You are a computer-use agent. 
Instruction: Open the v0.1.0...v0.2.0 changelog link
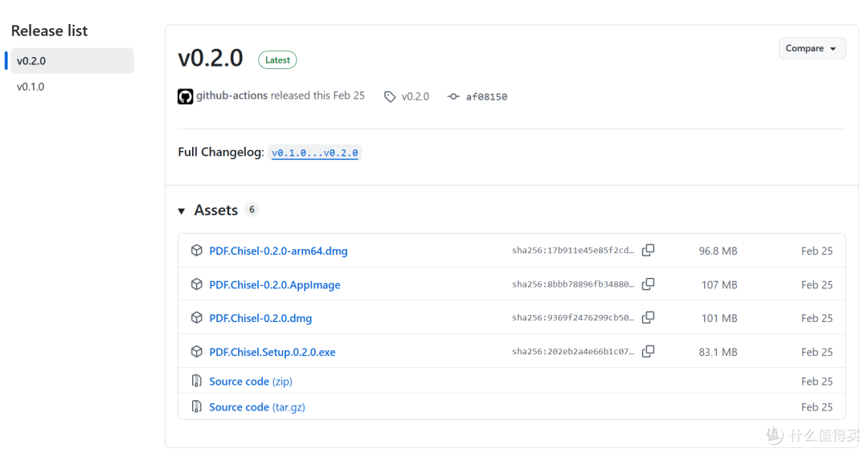pyautogui.click(x=314, y=153)
